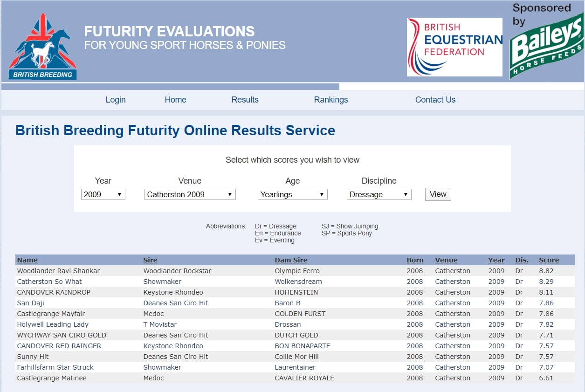Open the Venue dropdown showing Catherston 2009

click(x=190, y=194)
